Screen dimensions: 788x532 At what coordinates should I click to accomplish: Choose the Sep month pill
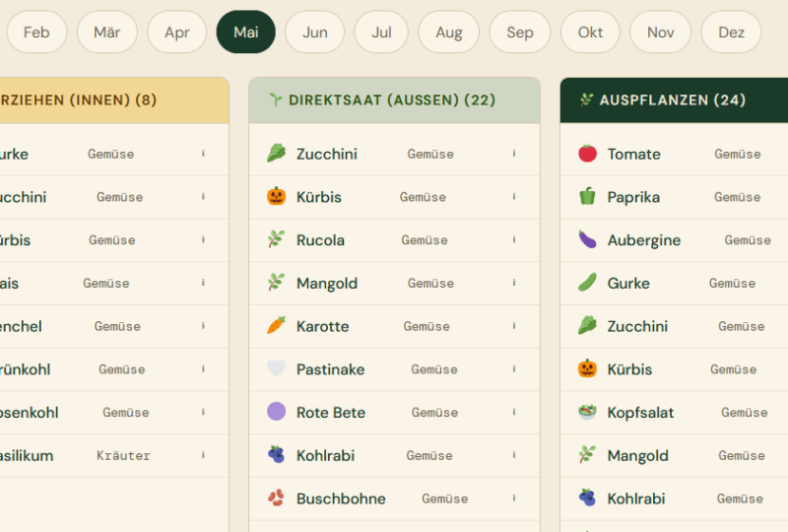[x=520, y=33]
